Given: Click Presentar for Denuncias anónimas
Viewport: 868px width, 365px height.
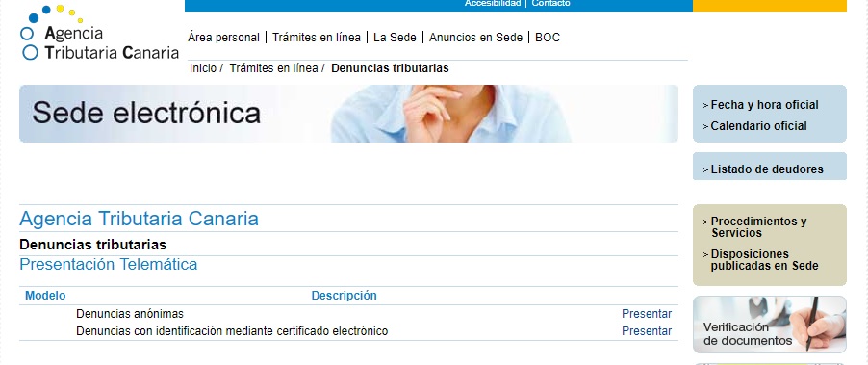Looking at the screenshot, I should click(647, 314).
